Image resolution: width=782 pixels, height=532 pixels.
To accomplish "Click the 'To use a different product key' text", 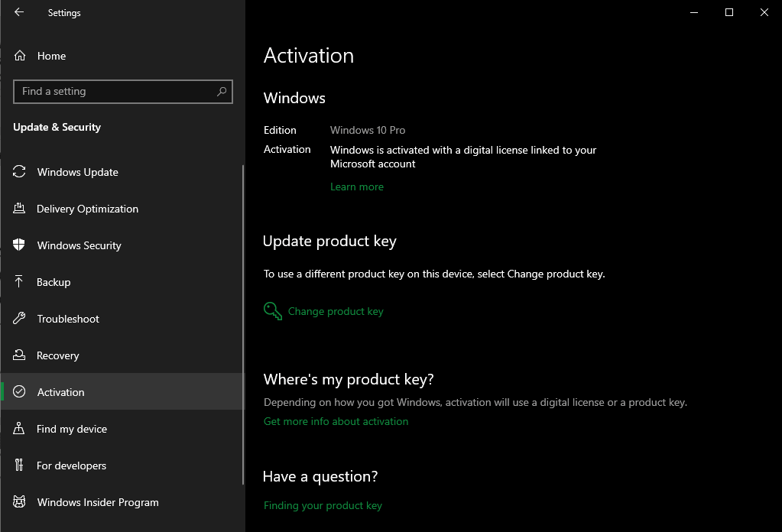I will (434, 274).
